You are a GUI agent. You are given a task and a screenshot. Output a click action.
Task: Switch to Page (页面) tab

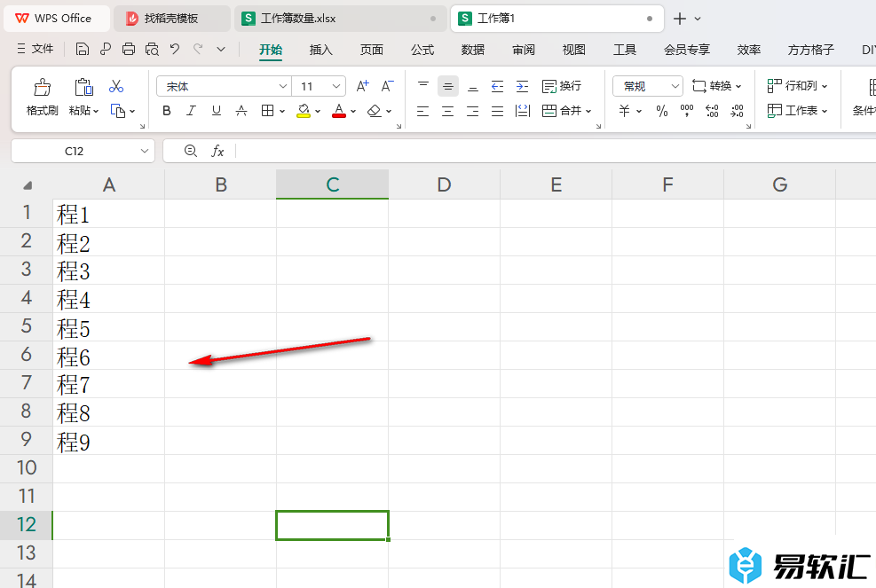372,50
